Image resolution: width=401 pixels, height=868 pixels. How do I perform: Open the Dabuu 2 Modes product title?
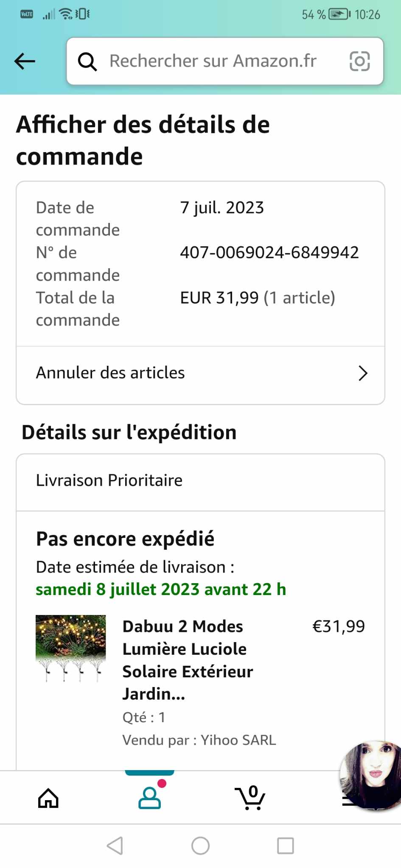coord(188,660)
